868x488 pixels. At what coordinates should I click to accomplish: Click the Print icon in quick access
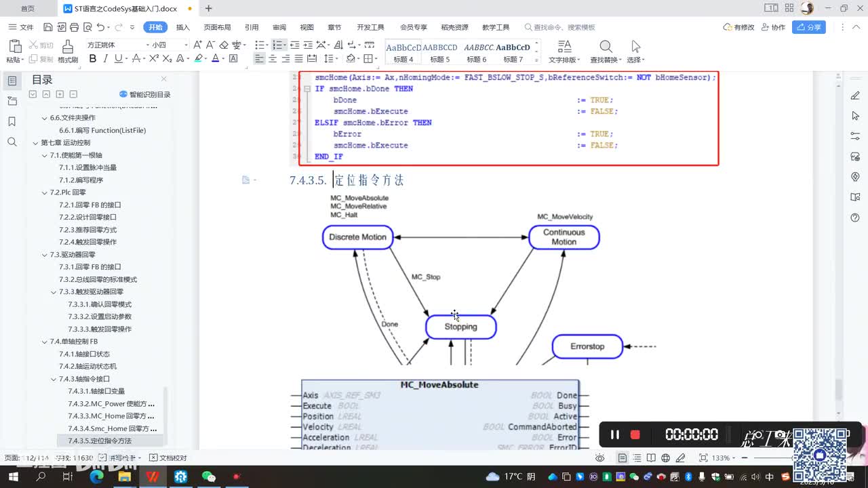click(x=73, y=27)
